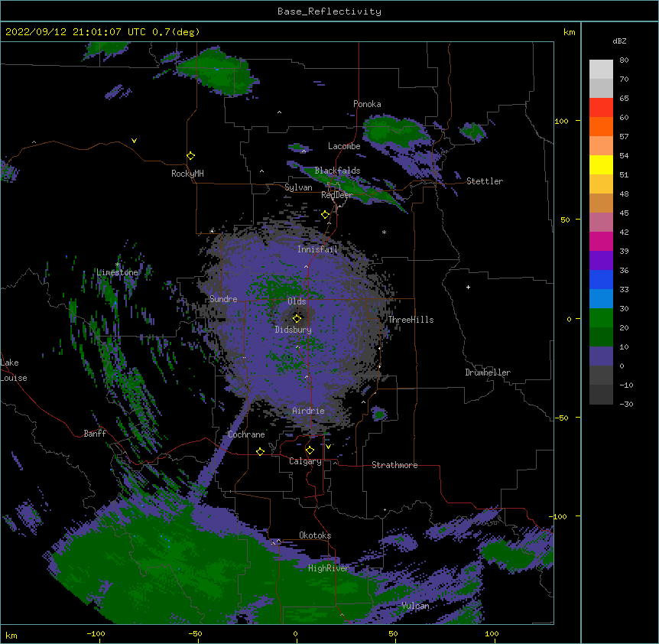Click the Blackfalds label
The height and width of the screenshot is (644, 659).
click(x=337, y=171)
